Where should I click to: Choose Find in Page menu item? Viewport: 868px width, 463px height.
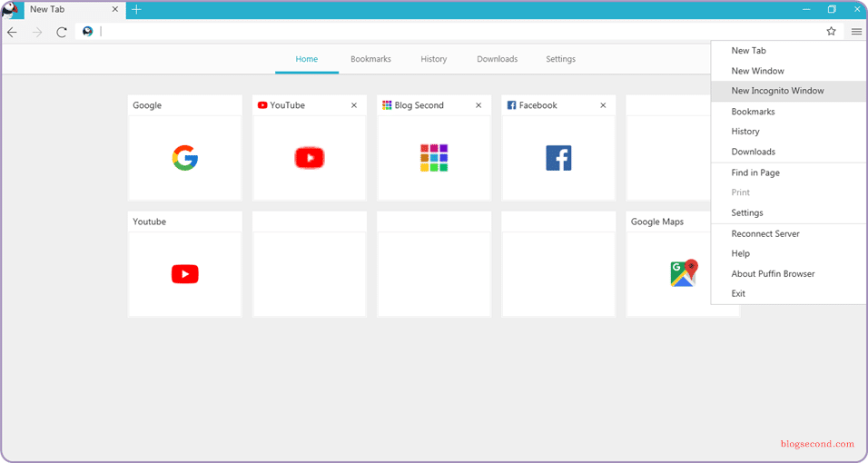pos(788,172)
